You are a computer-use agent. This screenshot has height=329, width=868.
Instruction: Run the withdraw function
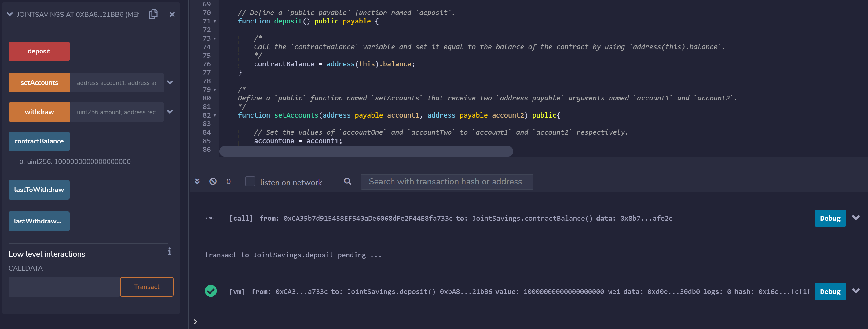click(x=39, y=112)
